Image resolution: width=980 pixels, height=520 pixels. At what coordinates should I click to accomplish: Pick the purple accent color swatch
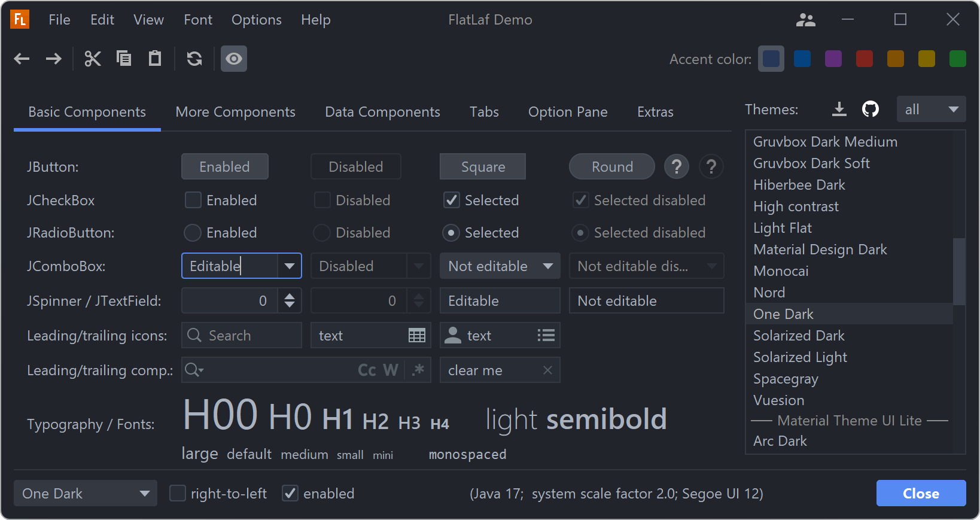coord(833,59)
